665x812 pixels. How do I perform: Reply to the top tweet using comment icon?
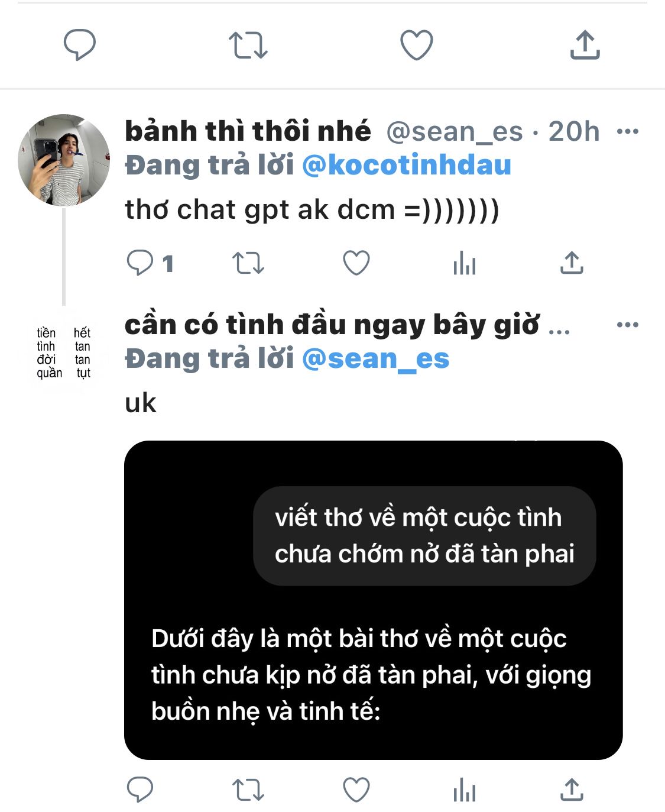(80, 46)
